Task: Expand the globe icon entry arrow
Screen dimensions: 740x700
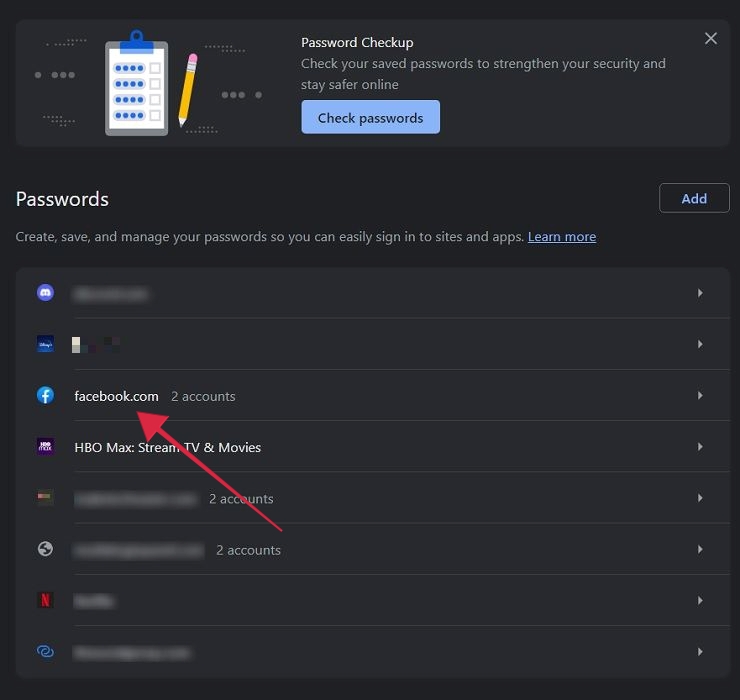Action: (x=700, y=549)
